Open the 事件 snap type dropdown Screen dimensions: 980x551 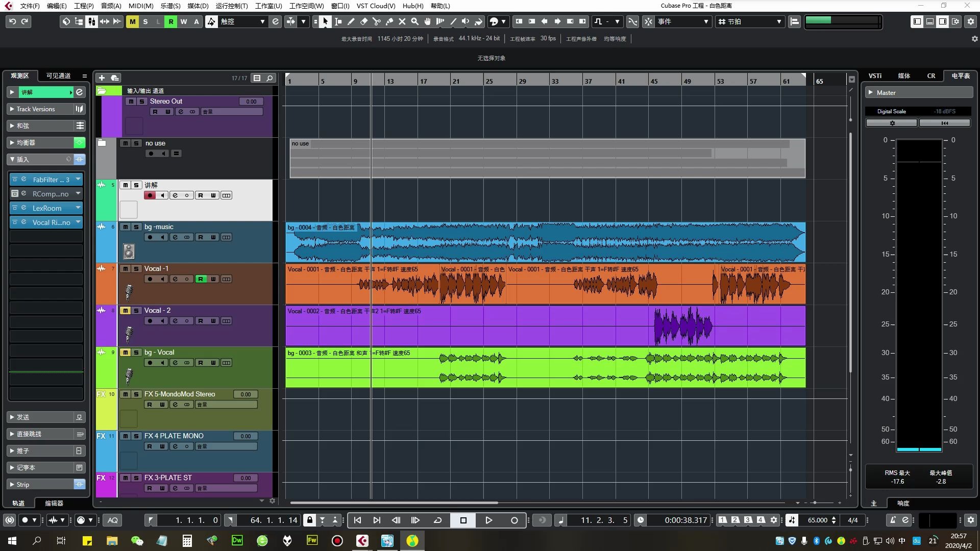pyautogui.click(x=683, y=21)
